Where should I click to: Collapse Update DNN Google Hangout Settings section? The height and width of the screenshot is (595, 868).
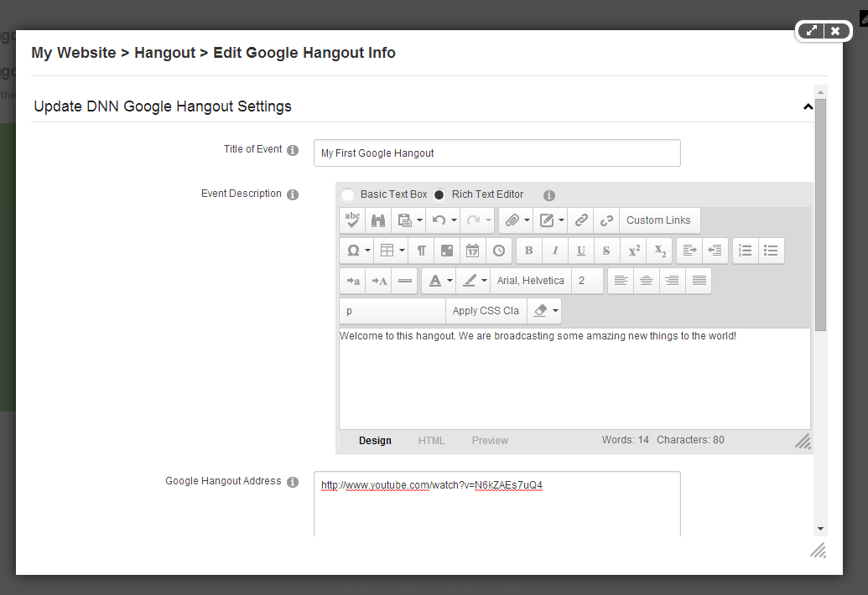point(808,106)
